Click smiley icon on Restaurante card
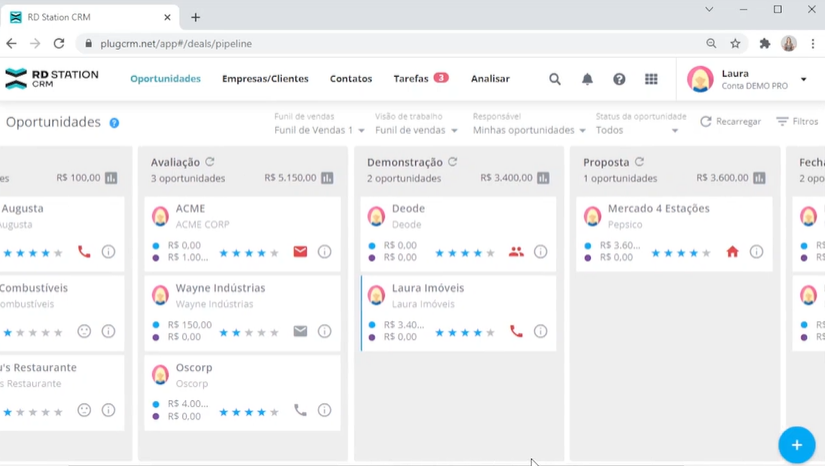 [84, 410]
